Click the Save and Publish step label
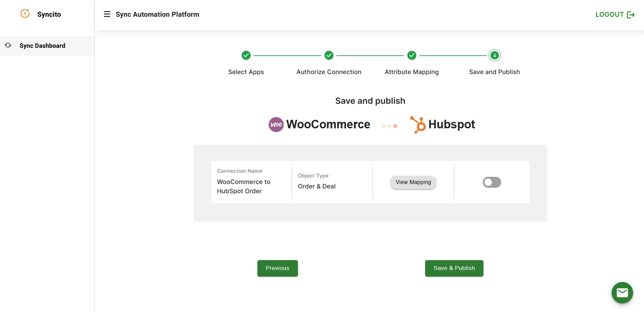 point(494,72)
